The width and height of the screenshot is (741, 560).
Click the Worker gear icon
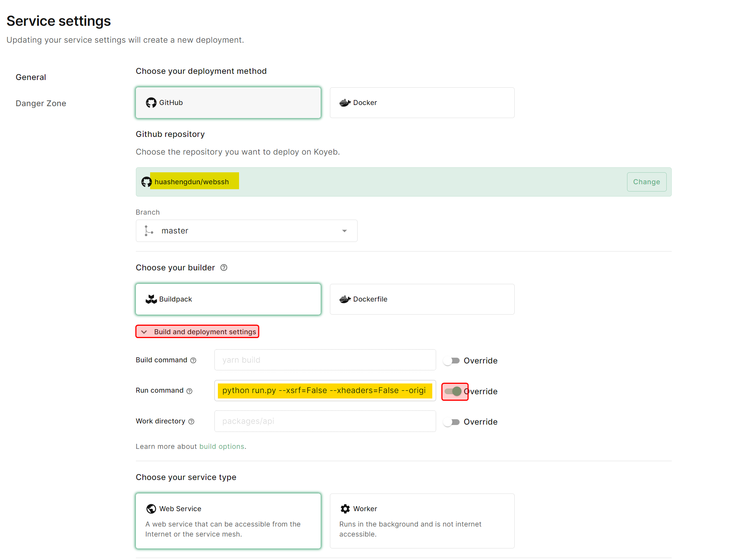coord(345,509)
